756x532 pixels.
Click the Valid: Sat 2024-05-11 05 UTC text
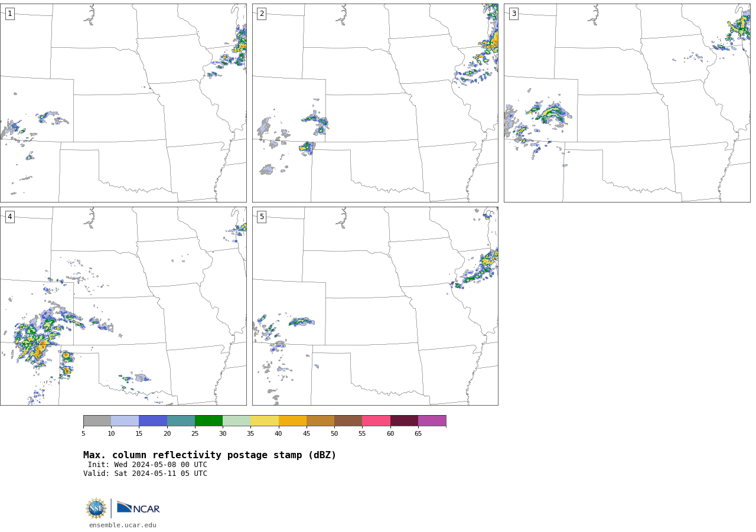[x=145, y=474]
